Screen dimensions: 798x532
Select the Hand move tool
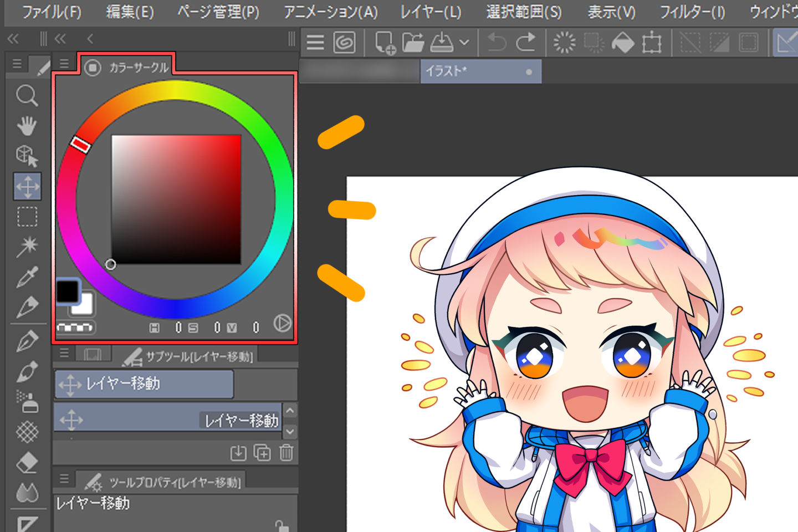(27, 126)
